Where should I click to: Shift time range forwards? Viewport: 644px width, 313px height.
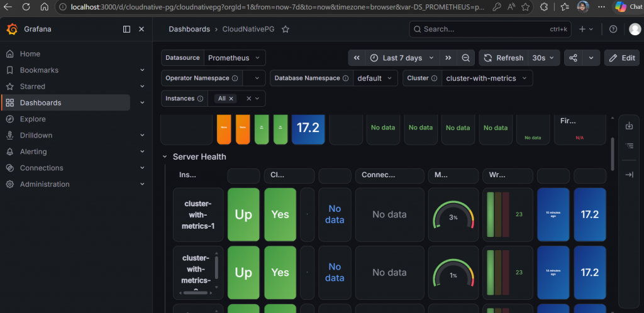point(448,58)
